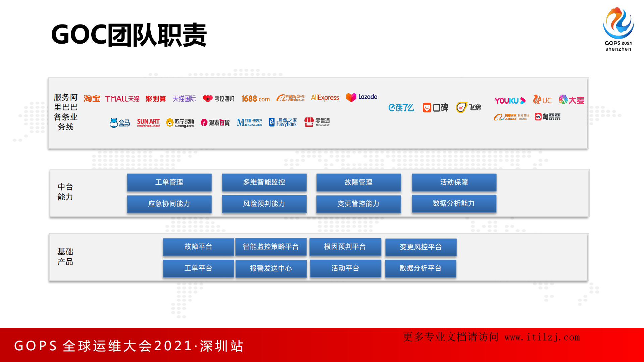
Task: Click the 工单管理 button
Action: (169, 182)
